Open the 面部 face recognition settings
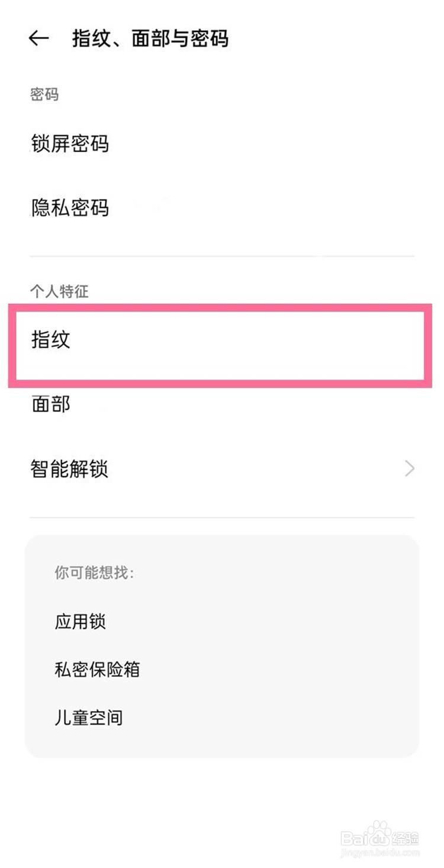The image size is (444, 868). tap(51, 404)
